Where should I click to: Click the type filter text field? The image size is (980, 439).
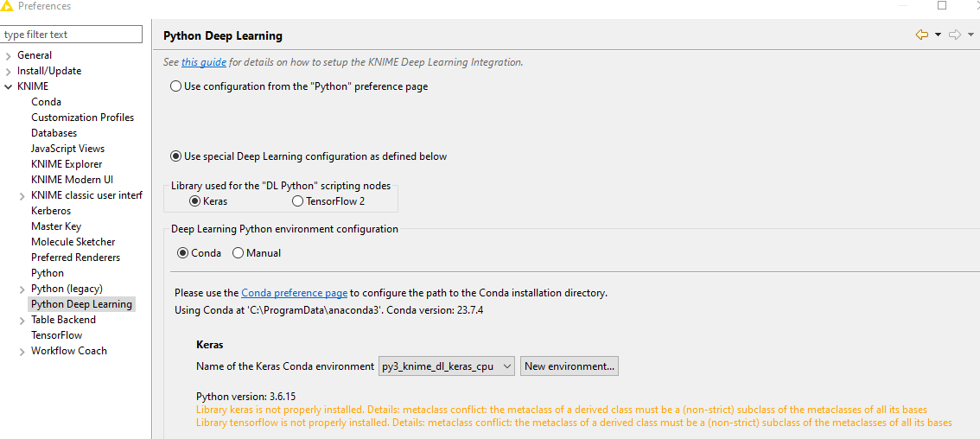tap(71, 35)
